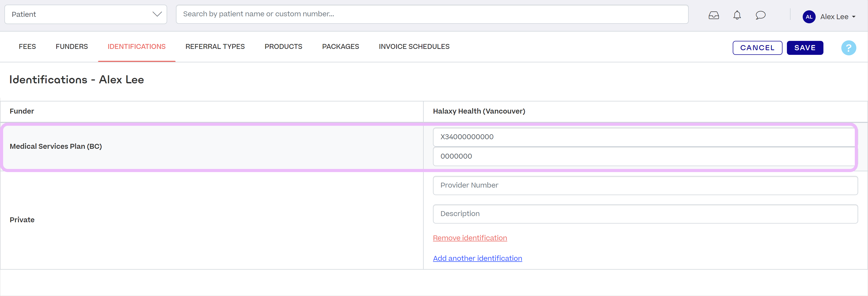Viewport: 868px width, 296px height.
Task: Click the Funder column header
Action: click(22, 111)
